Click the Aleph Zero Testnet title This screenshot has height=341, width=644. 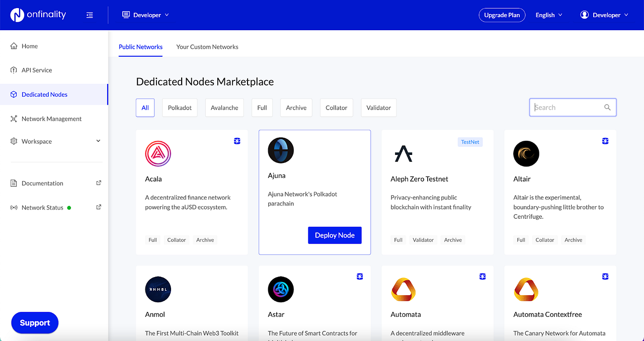coord(419,179)
